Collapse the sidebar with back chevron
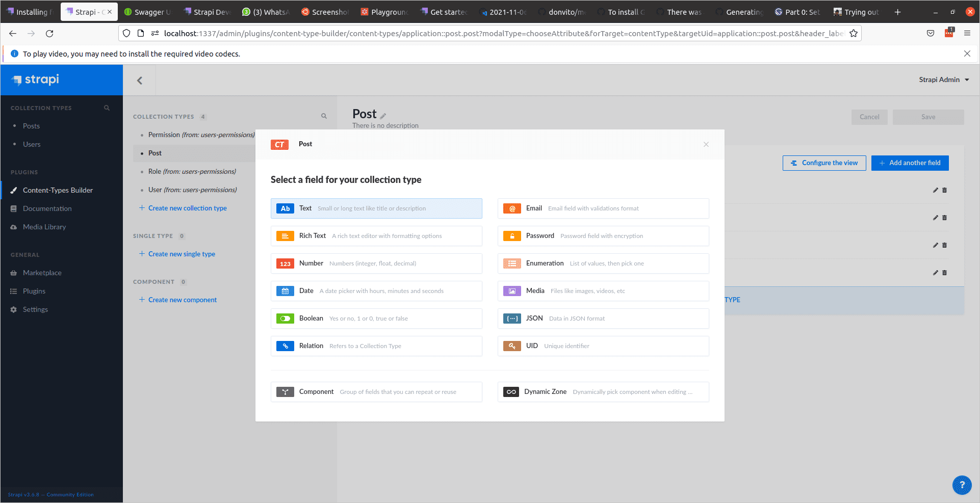This screenshot has width=980, height=503. tap(139, 80)
